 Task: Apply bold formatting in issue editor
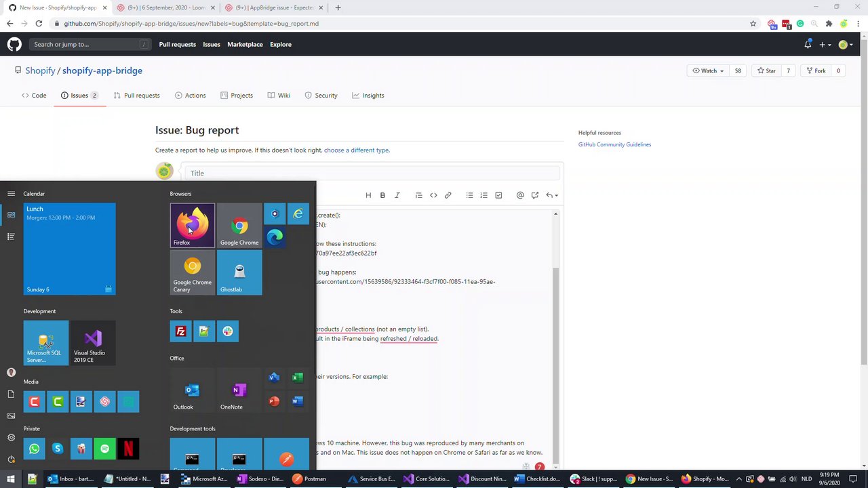[382, 195]
